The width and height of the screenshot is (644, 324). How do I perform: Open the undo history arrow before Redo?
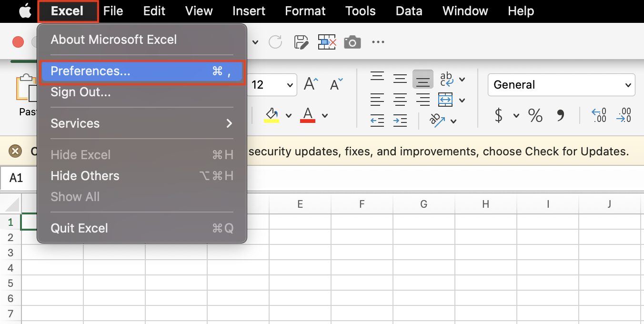point(255,42)
